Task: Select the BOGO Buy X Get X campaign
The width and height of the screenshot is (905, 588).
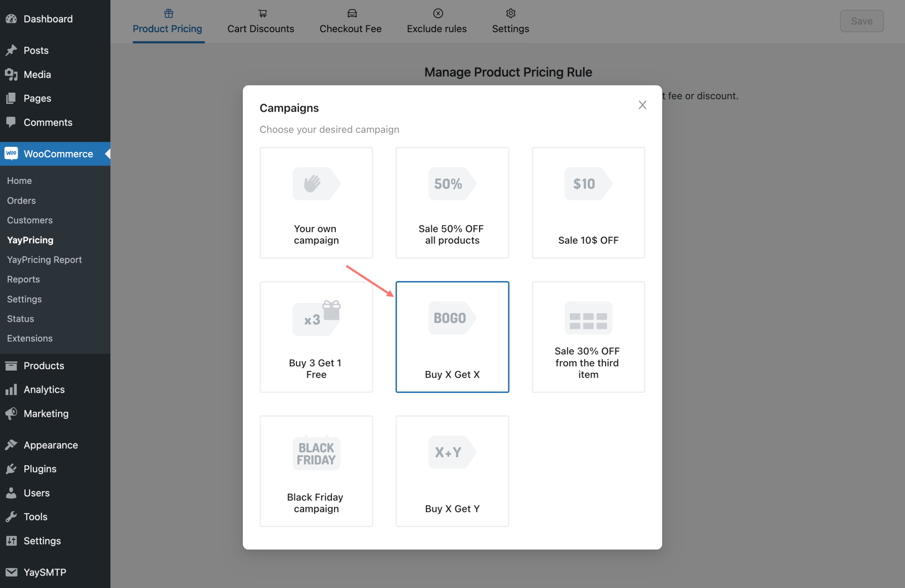Action: [452, 337]
